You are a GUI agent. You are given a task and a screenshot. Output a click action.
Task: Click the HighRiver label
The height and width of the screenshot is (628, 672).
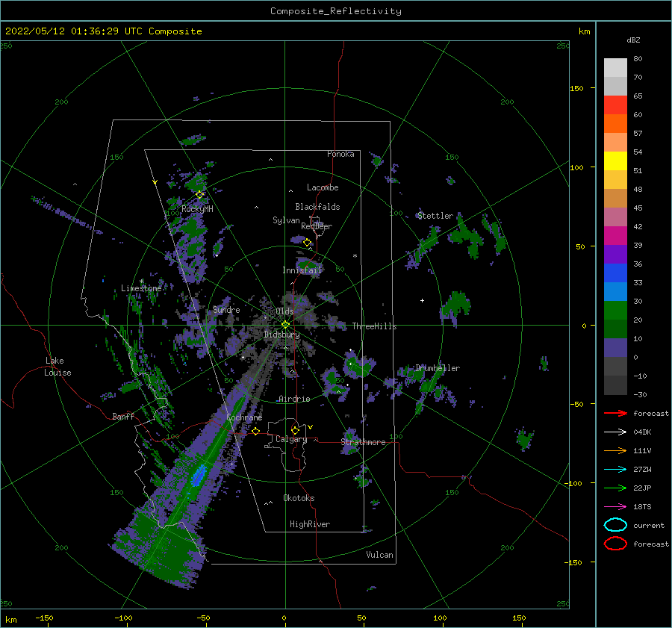[310, 524]
